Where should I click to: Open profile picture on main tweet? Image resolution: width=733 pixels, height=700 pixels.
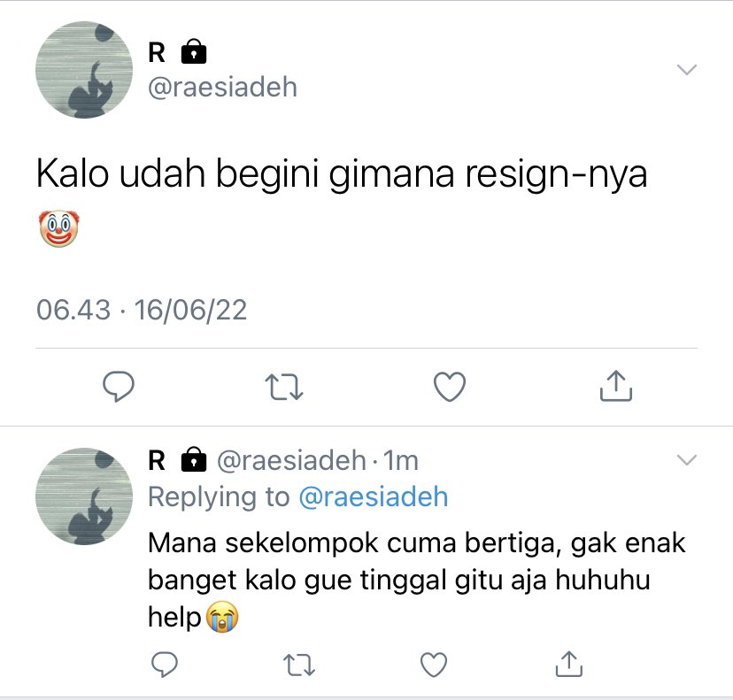pyautogui.click(x=84, y=70)
